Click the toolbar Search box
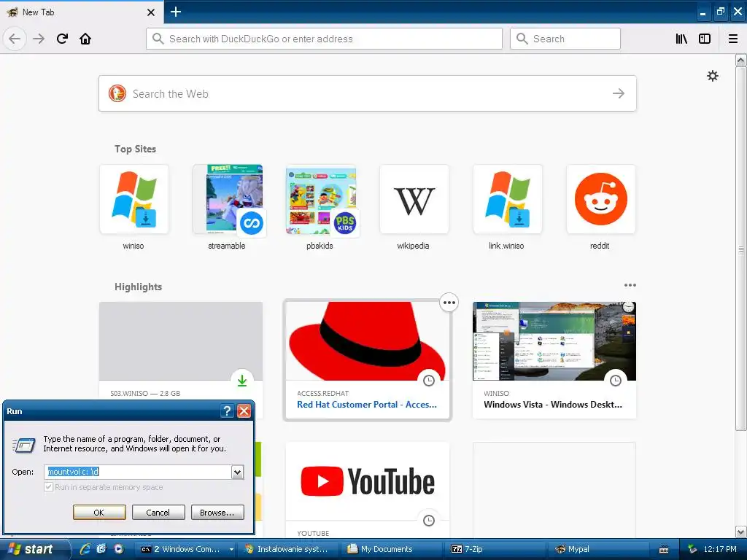 point(565,39)
